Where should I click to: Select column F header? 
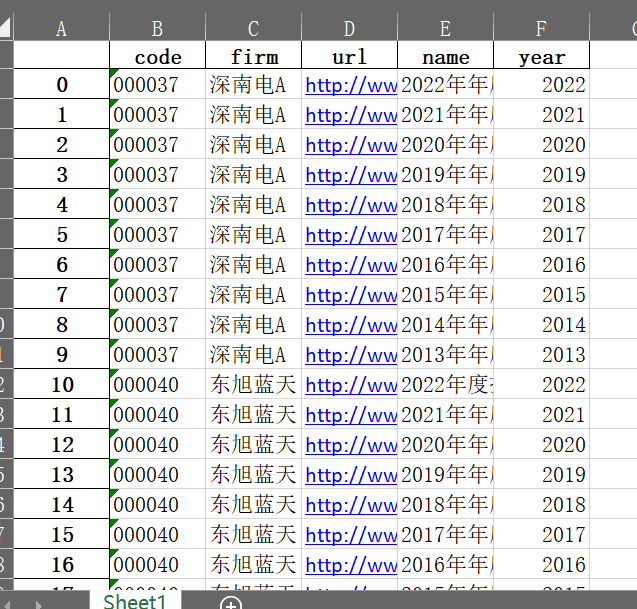(541, 28)
